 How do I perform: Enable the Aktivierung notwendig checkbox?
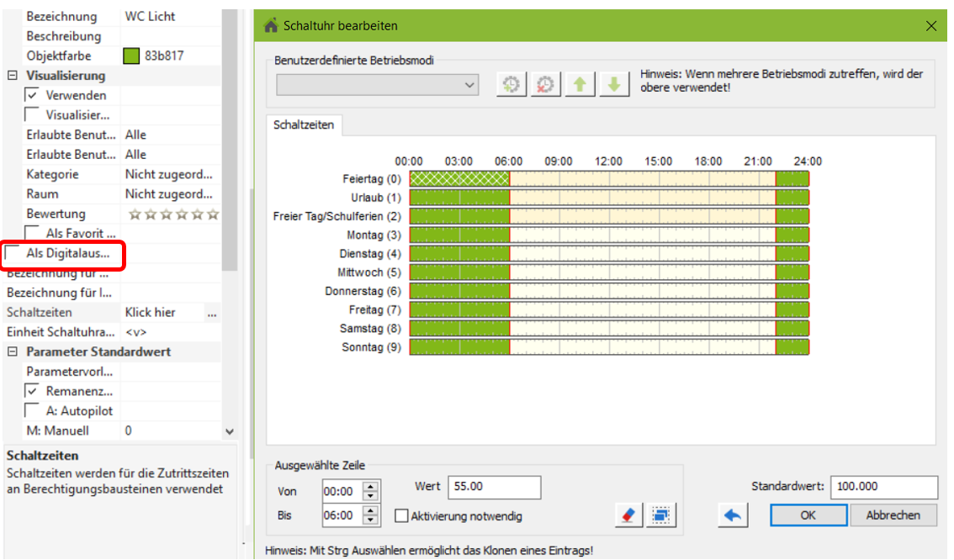tap(401, 515)
